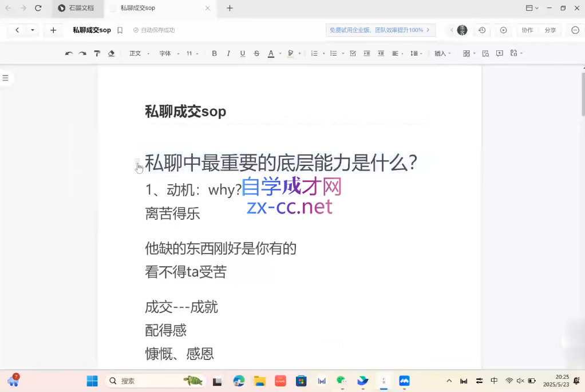
Task: Open the free enterprise trial banner link
Action: [381, 30]
